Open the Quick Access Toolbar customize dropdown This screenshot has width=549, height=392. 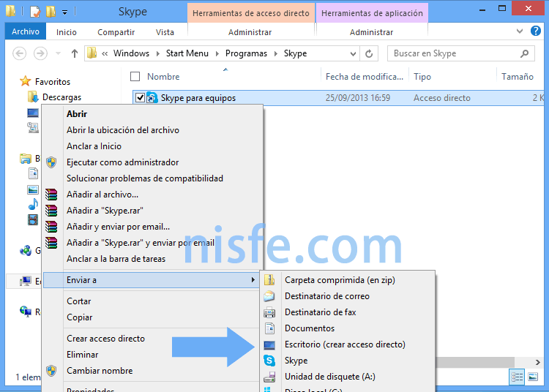64,12
